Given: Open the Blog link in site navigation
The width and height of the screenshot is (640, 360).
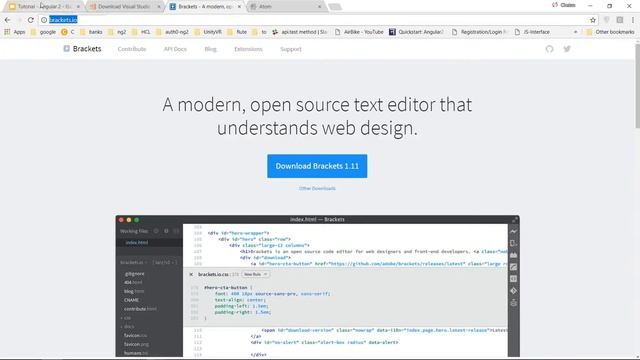Looking at the screenshot, I should tap(210, 49).
